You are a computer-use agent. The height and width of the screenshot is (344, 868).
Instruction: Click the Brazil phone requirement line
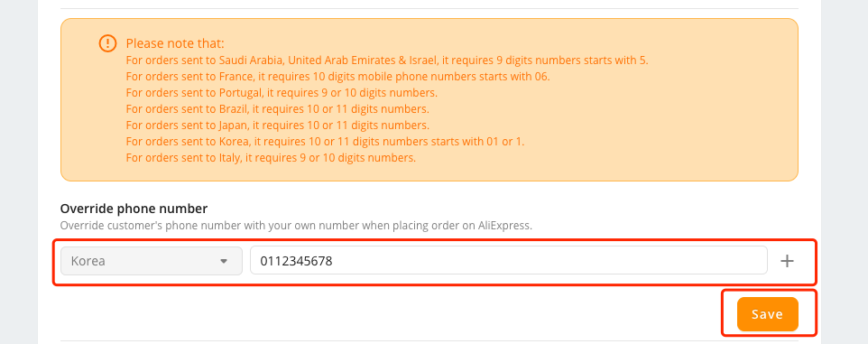(277, 108)
